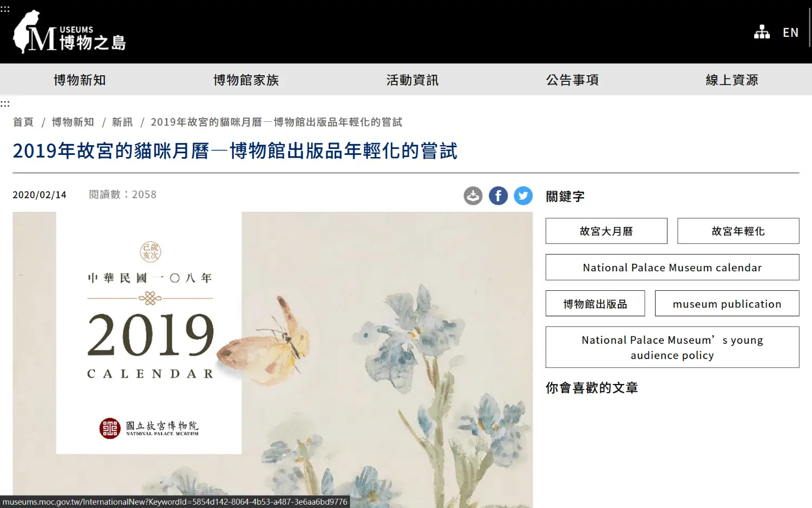Open the 公告事項 navigation menu
This screenshot has width=812, height=508.
tap(572, 80)
